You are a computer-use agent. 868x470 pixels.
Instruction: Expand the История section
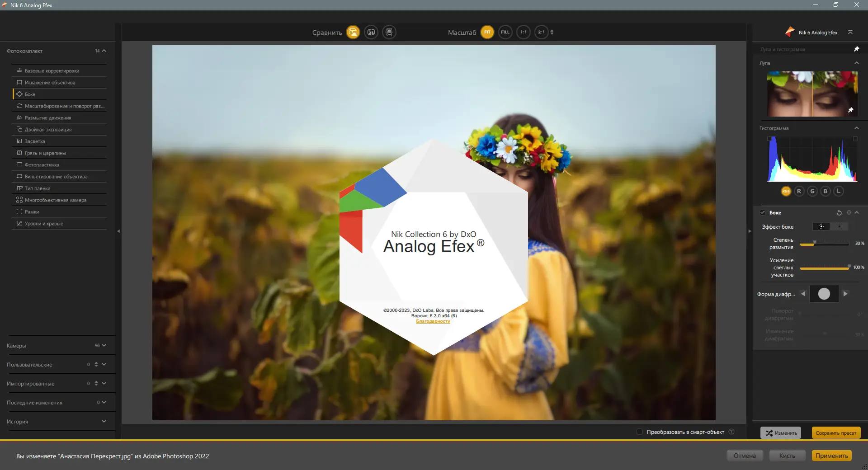104,421
